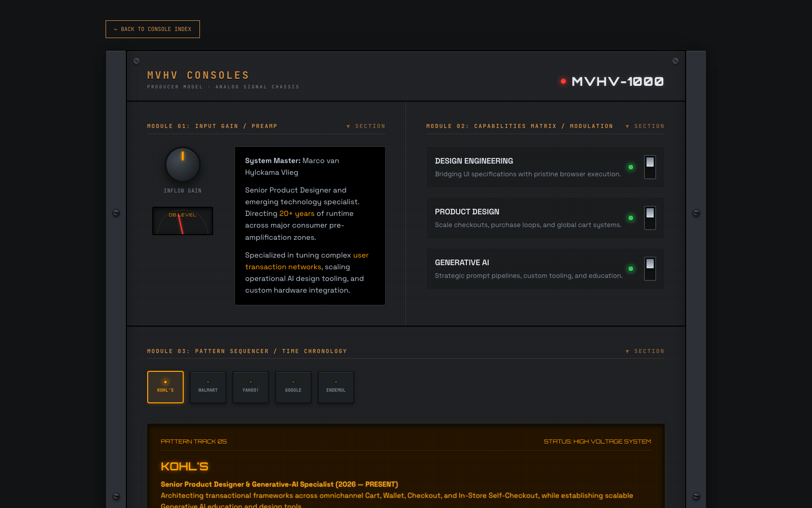The width and height of the screenshot is (812, 508).
Task: Collapse Module 03 Pattern Sequencer section
Action: coord(645,351)
